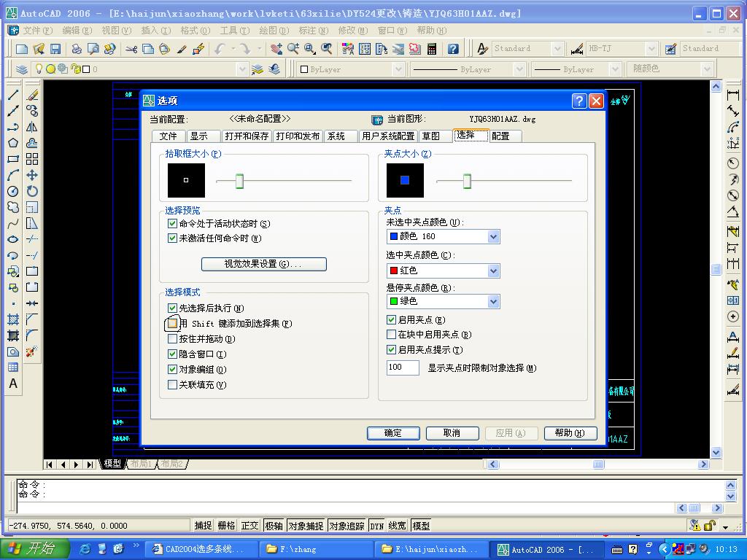Viewport: 747px width, 560px height.
Task: Click the 确定 button
Action: [x=393, y=433]
